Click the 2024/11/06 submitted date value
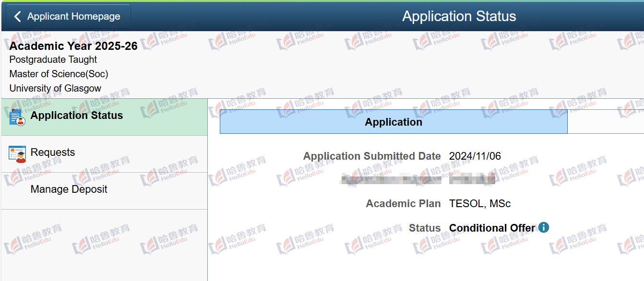 475,156
